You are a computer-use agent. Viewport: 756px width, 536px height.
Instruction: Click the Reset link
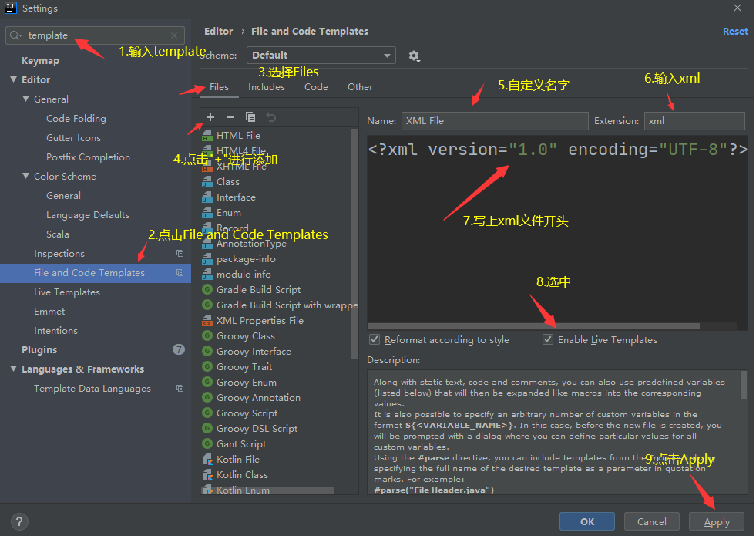coord(735,31)
